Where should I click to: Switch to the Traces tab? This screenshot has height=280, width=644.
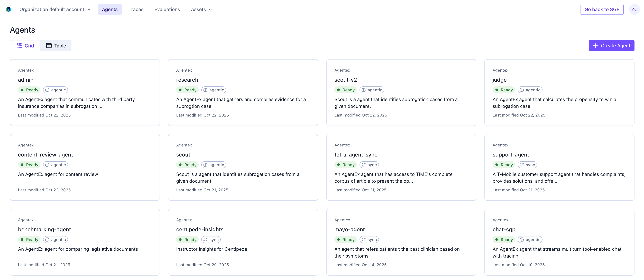tap(136, 9)
